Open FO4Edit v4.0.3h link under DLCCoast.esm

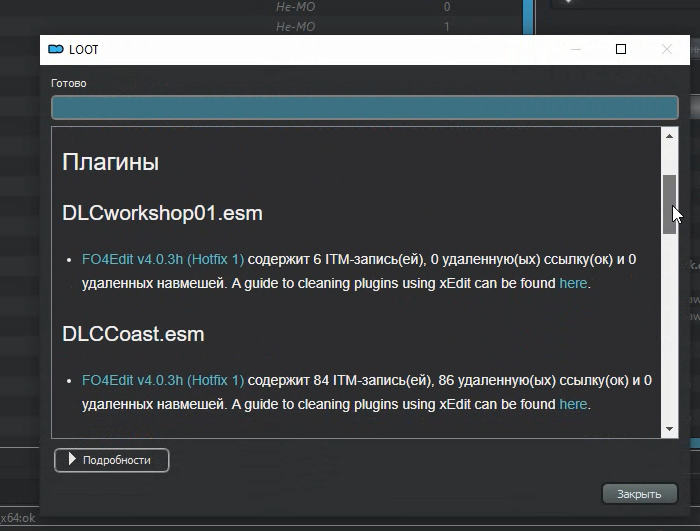(163, 380)
